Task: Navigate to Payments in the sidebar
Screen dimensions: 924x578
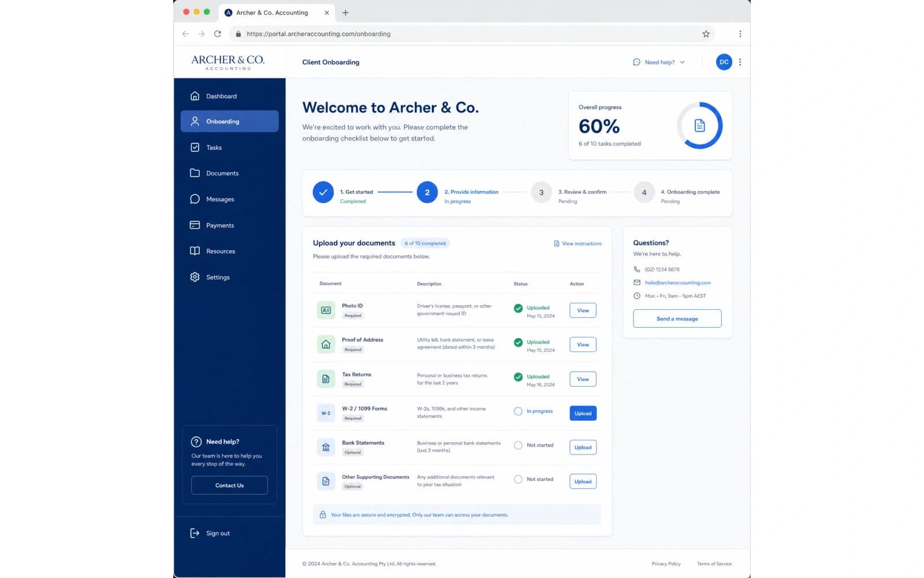Action: (229, 225)
